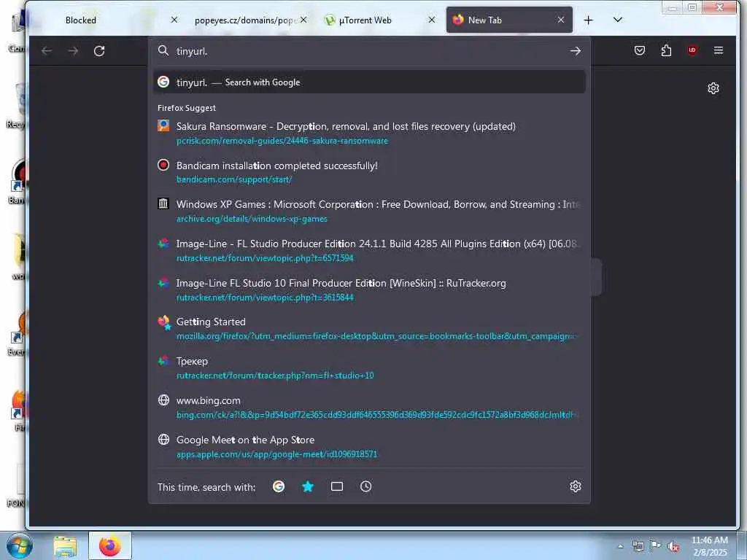
Task: Open search settings gear in dropdown
Action: pyautogui.click(x=576, y=486)
